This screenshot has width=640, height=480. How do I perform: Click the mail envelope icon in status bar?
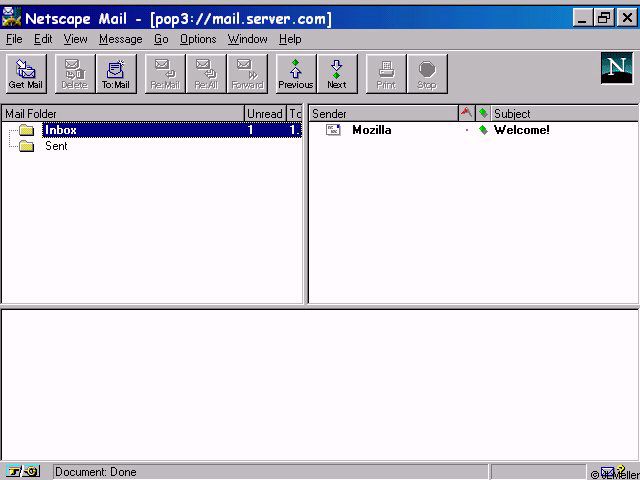607,471
